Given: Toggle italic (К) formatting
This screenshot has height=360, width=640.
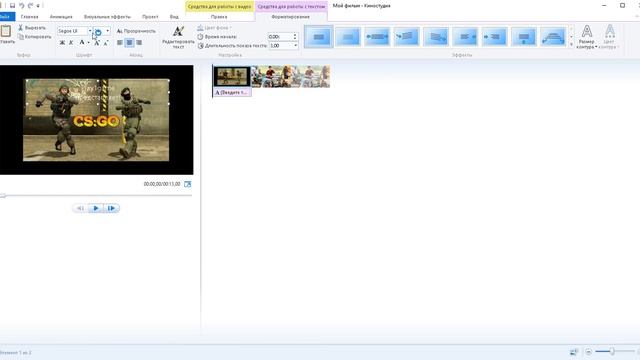Looking at the screenshot, I should coord(71,42).
